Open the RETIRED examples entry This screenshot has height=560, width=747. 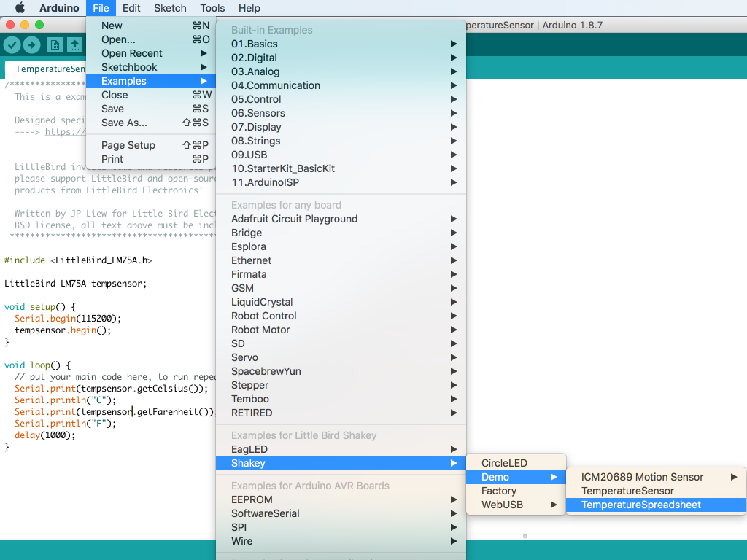point(341,412)
